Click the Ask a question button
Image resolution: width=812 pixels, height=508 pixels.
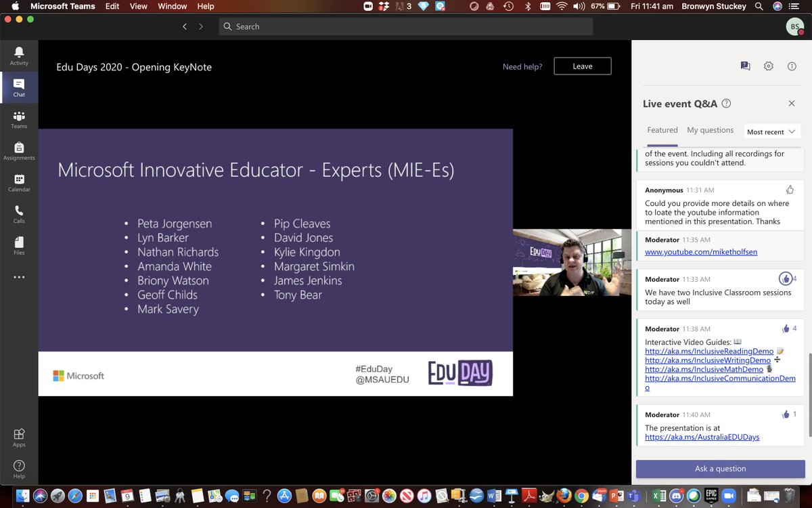tap(721, 469)
